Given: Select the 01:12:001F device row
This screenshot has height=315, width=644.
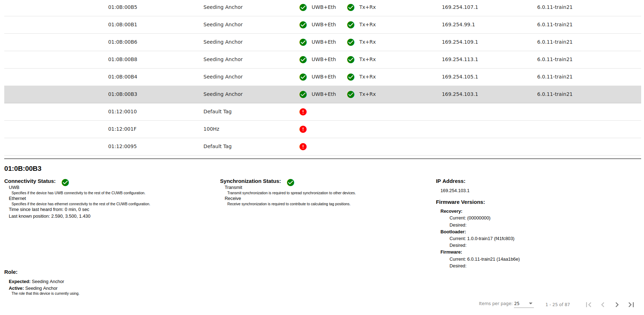Looking at the screenshot, I should click(123, 129).
